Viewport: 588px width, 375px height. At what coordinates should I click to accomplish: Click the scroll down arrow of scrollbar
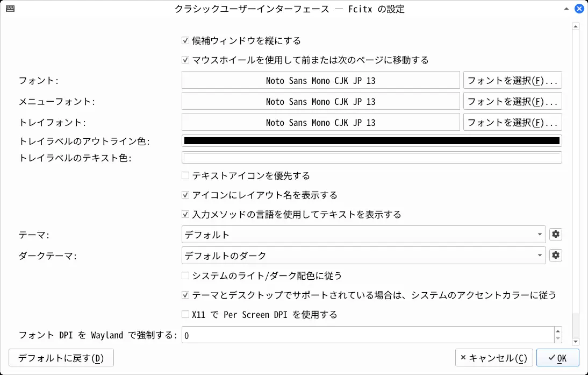(576, 341)
